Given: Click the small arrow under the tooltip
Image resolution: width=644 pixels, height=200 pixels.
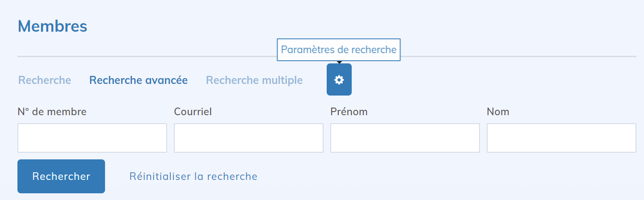Looking at the screenshot, I should tap(339, 62).
